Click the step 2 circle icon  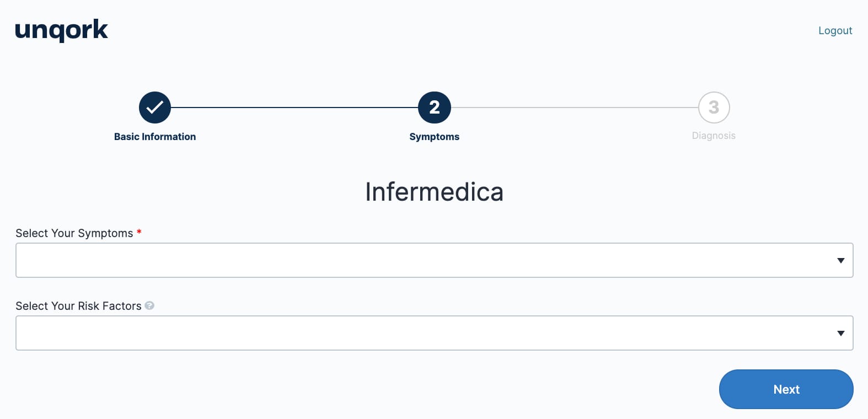435,108
